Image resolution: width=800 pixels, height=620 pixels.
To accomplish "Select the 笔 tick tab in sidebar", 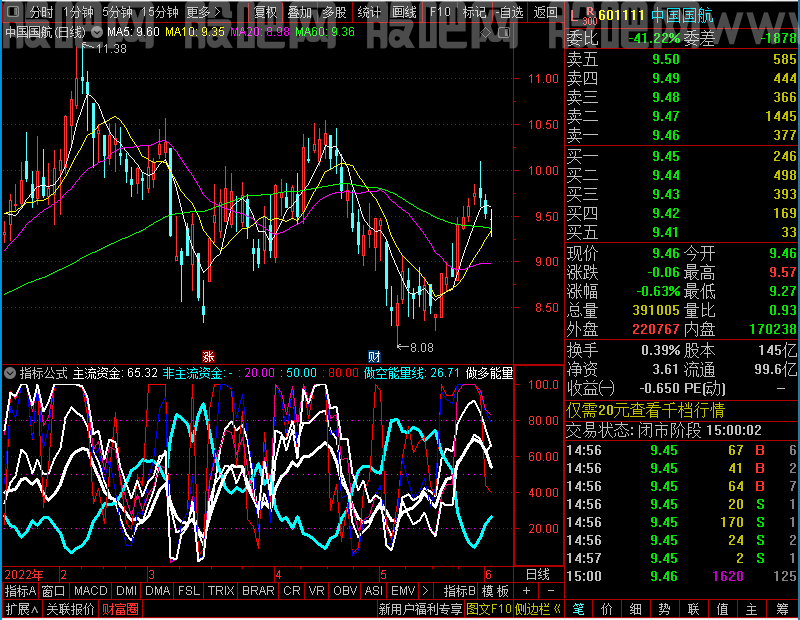I will click(578, 609).
